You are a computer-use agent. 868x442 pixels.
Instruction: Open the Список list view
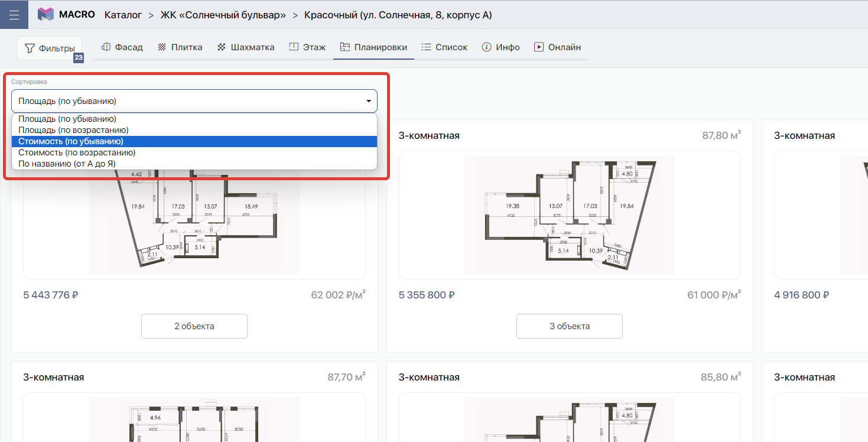click(x=444, y=47)
